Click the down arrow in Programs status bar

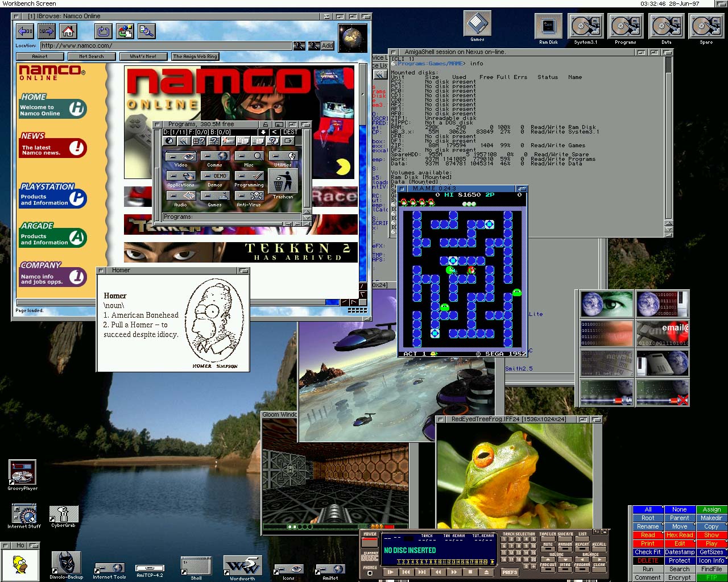pos(263,132)
